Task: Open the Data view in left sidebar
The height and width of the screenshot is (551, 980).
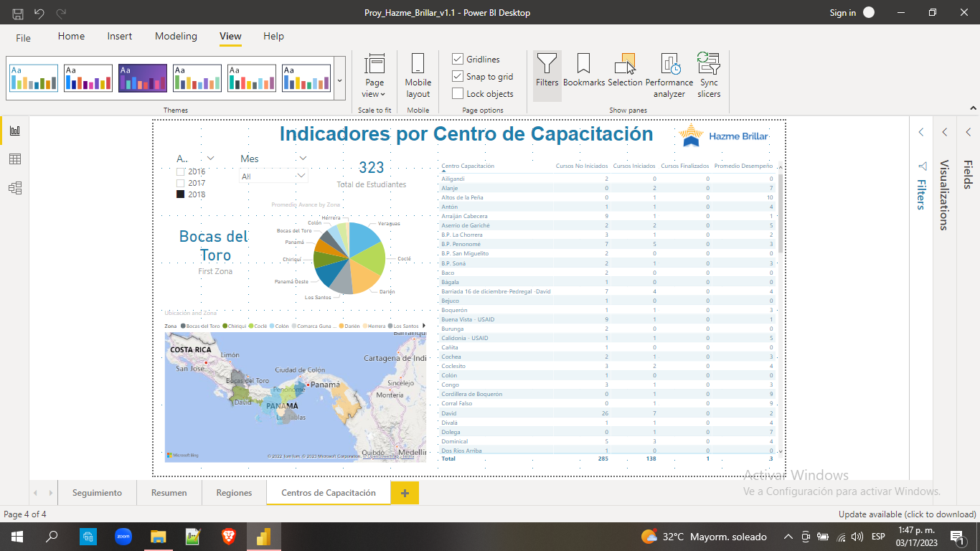Action: (x=14, y=159)
